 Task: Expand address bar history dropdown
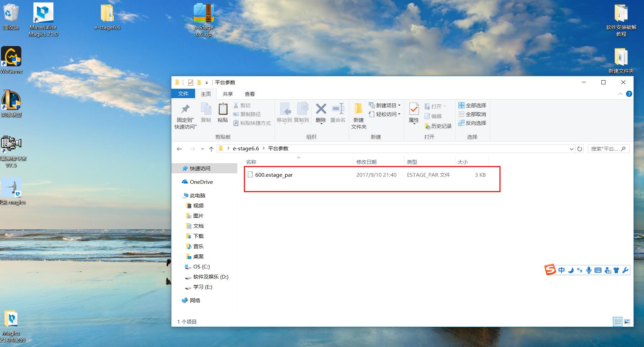tap(571, 149)
